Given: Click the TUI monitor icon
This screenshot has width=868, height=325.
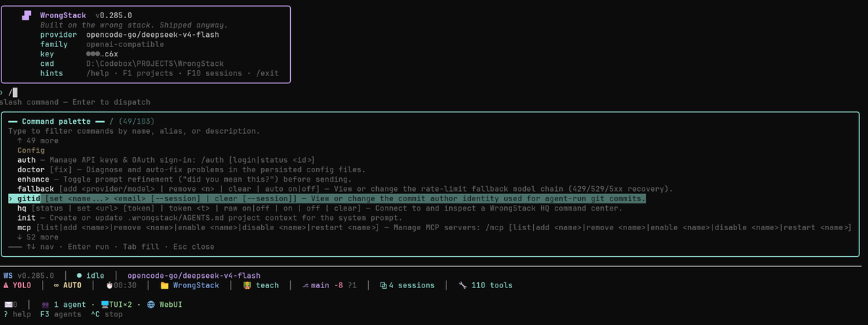Looking at the screenshot, I should click(105, 305).
